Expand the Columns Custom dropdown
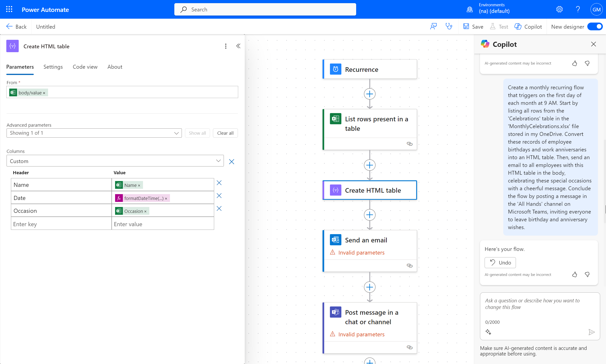 pyautogui.click(x=115, y=161)
